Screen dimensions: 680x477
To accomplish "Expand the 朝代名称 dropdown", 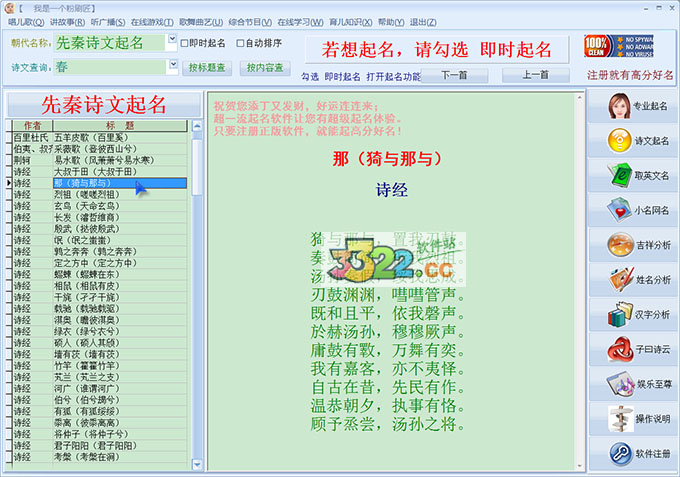I will (172, 39).
